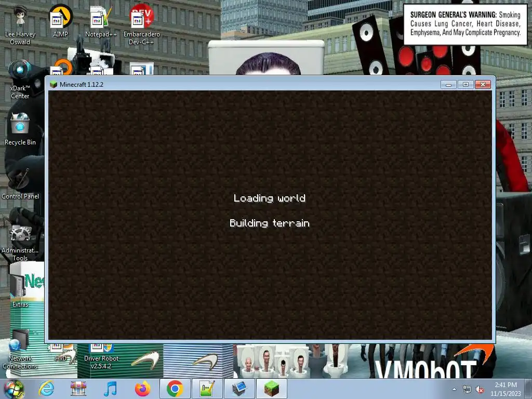This screenshot has width=532, height=399.
Task: Click the muted volume tray icon
Action: pyautogui.click(x=480, y=390)
